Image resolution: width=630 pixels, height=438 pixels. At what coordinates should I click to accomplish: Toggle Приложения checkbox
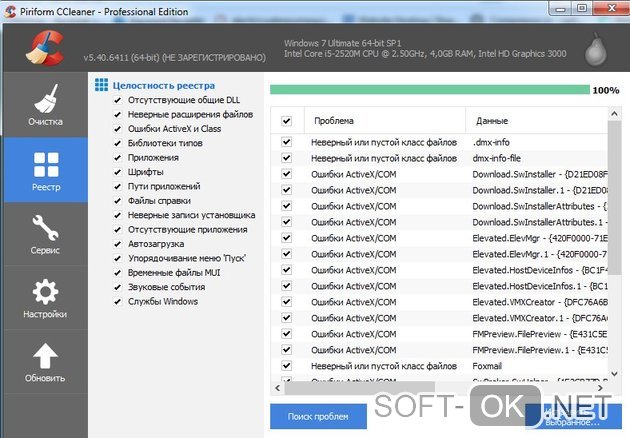click(x=117, y=158)
